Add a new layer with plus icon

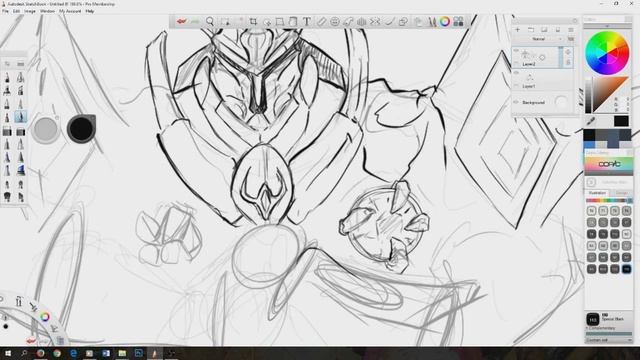[x=518, y=30]
